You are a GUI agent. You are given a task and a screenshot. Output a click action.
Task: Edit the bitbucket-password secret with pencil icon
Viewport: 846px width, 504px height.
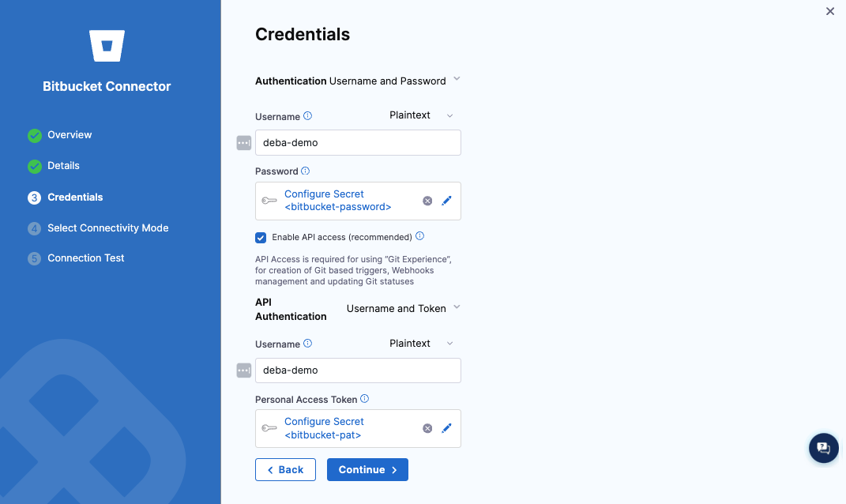[x=446, y=201]
